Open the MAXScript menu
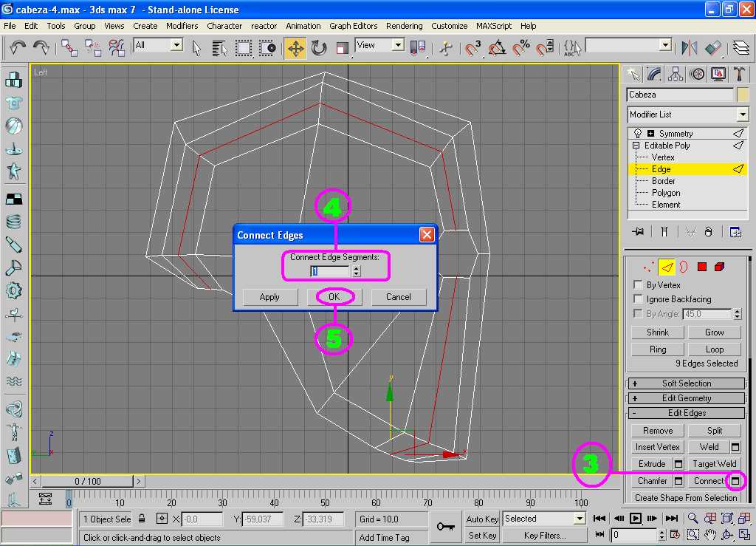Screen dimensions: 756x546 (493, 26)
